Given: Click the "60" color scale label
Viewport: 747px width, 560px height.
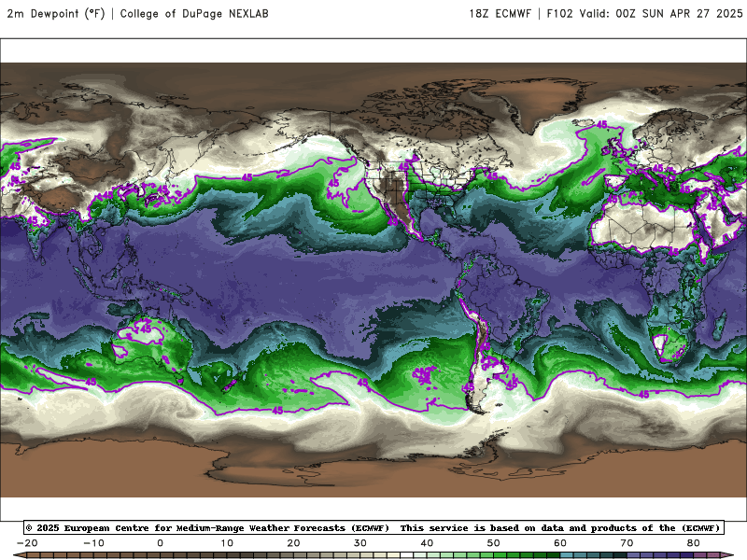Looking at the screenshot, I should pyautogui.click(x=560, y=543).
